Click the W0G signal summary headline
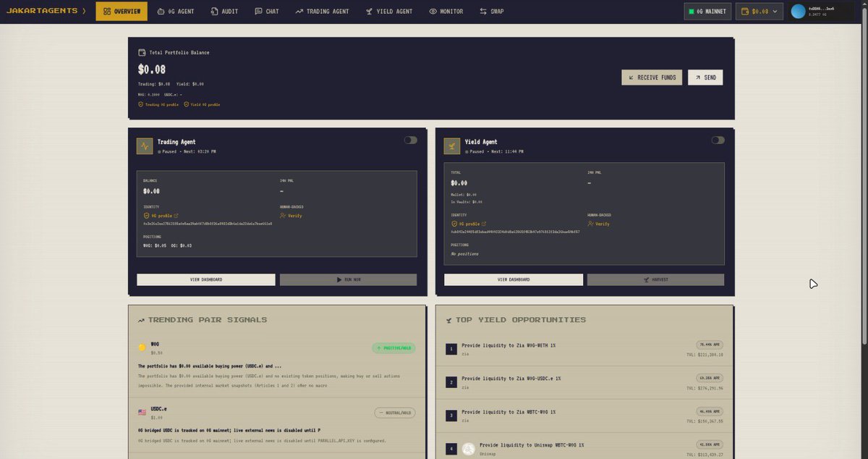 [x=209, y=366]
